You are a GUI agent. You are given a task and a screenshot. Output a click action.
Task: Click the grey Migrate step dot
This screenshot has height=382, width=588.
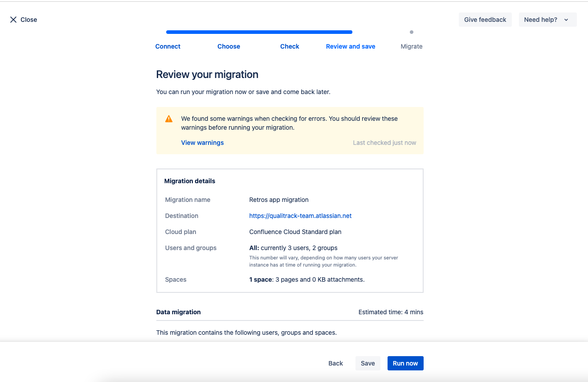(x=411, y=32)
